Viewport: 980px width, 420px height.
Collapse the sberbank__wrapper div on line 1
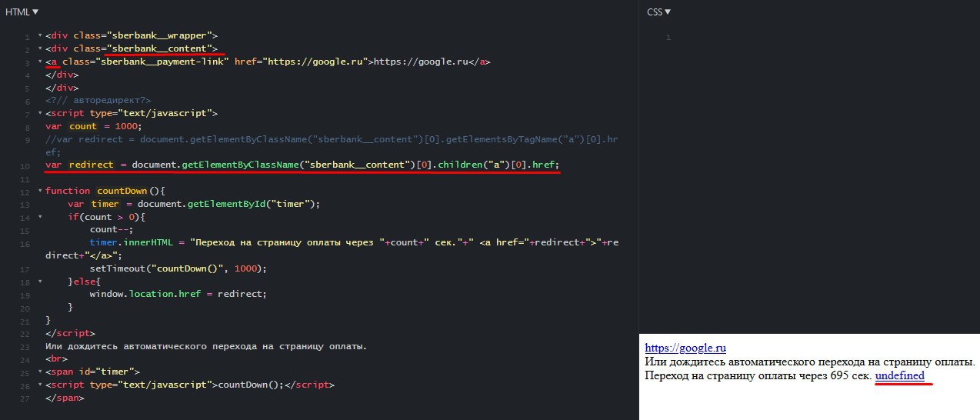pos(40,36)
